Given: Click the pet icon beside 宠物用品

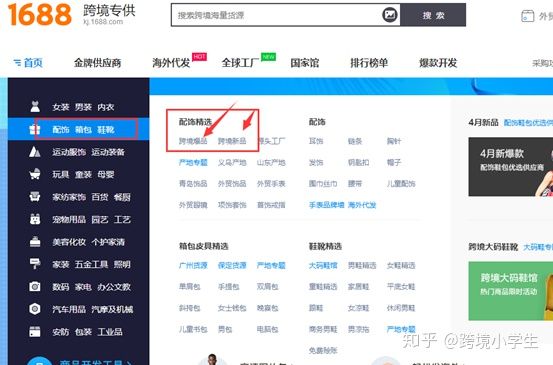Looking at the screenshot, I should [x=35, y=219].
